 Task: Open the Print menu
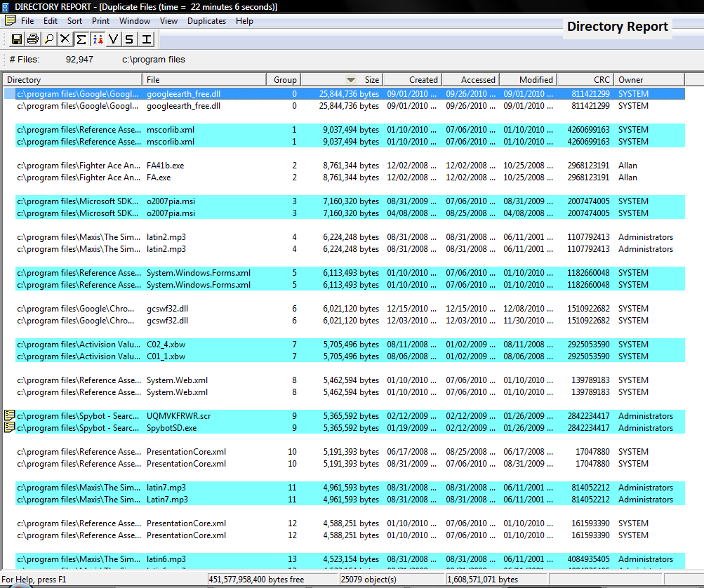(100, 21)
